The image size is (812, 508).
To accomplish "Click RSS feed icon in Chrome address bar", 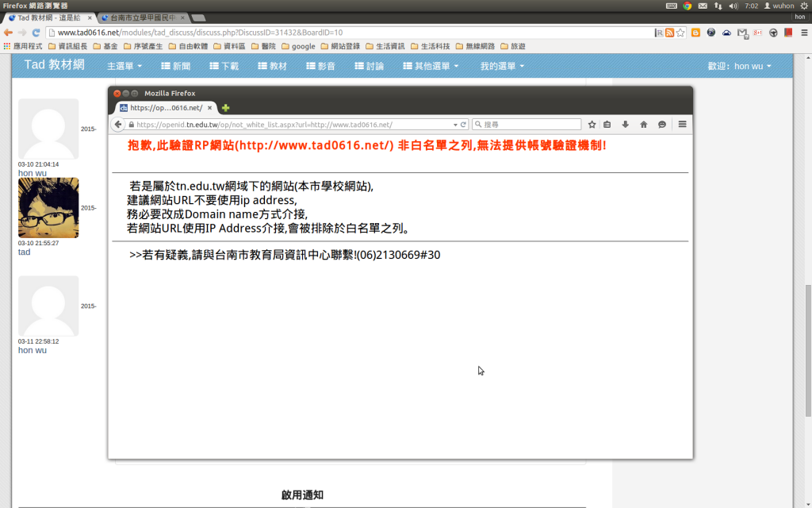I will tap(669, 33).
